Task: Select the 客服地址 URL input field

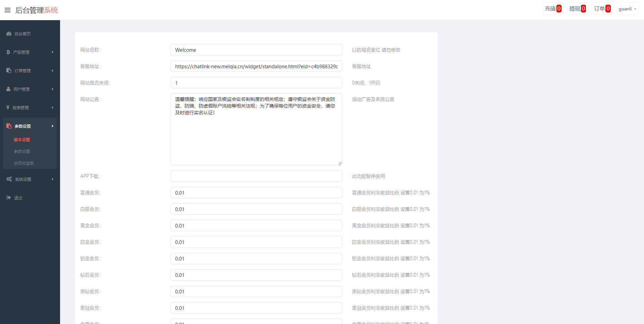Action: [x=256, y=66]
